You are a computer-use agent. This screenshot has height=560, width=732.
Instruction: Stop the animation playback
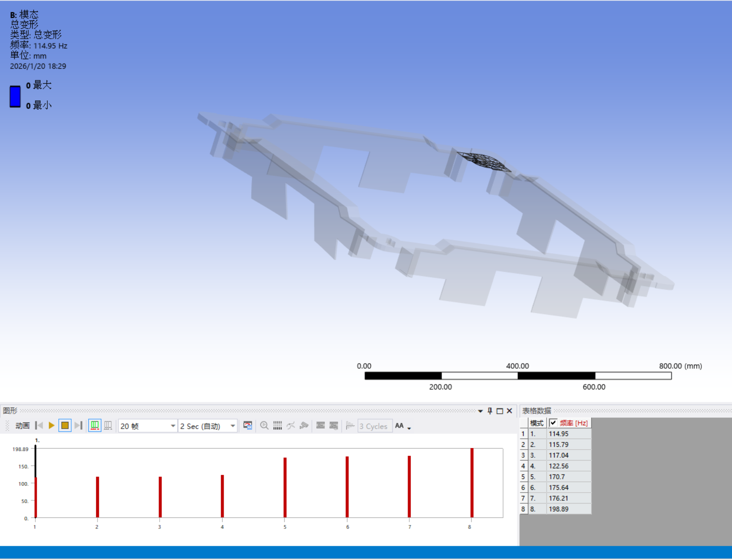65,425
